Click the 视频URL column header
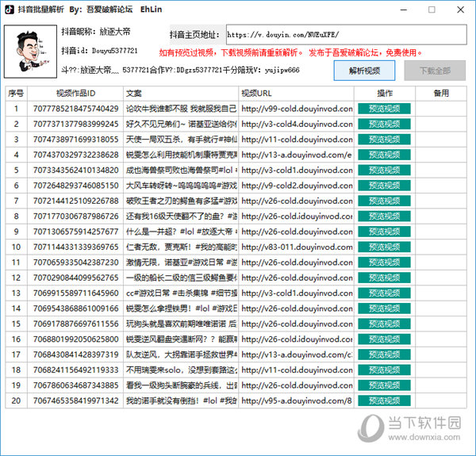 pos(296,94)
